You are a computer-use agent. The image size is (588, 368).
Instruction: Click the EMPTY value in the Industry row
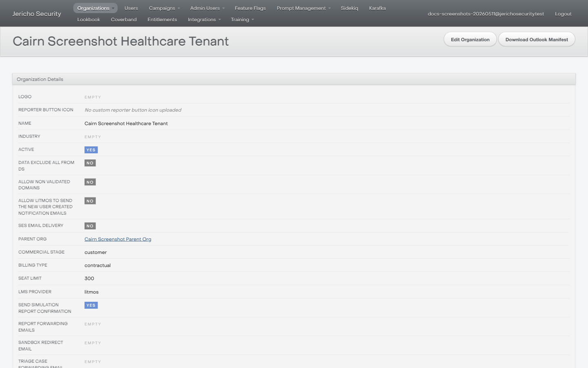point(93,137)
